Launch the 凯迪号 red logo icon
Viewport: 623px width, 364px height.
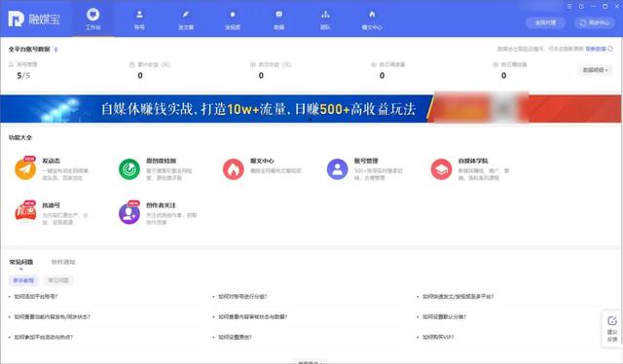pyautogui.click(x=25, y=213)
